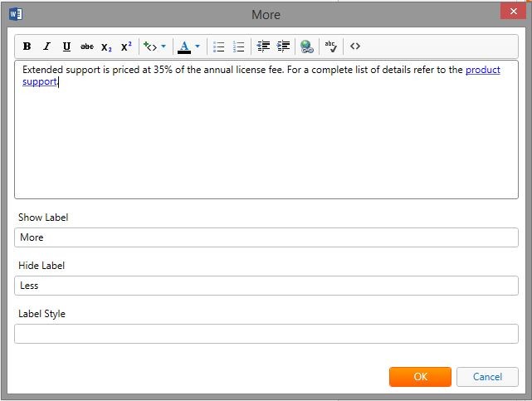Click the Label Style input field
The image size is (532, 401).
[266, 334]
